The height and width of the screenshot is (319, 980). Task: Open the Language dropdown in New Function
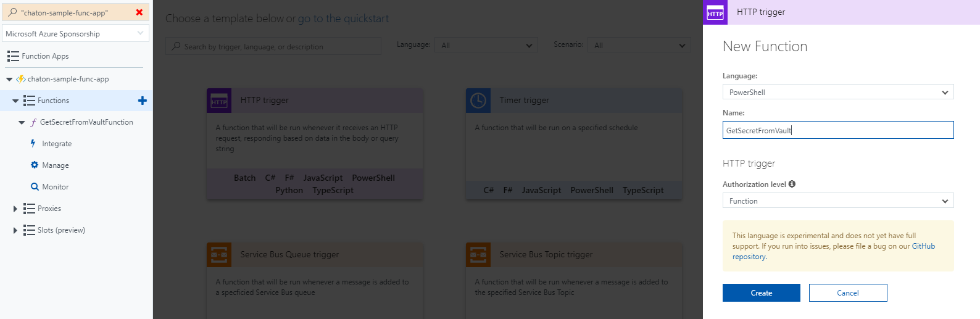click(837, 92)
